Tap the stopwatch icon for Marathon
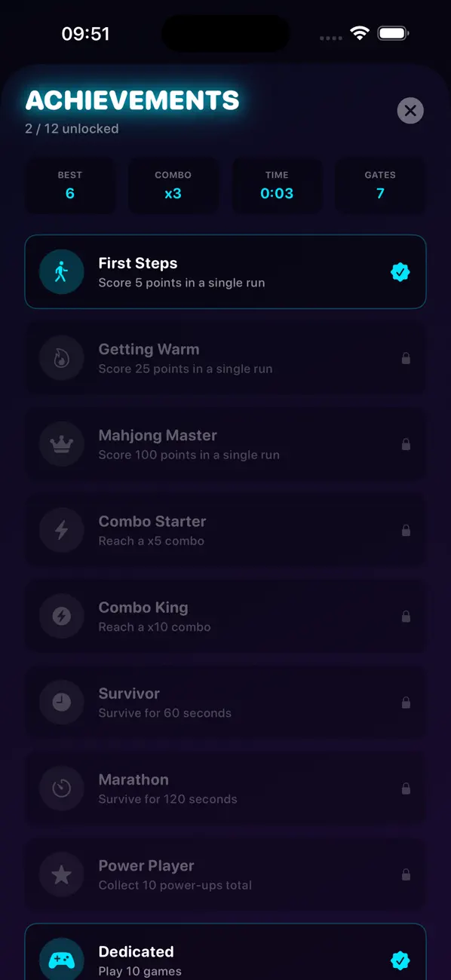451x980 pixels. (61, 788)
